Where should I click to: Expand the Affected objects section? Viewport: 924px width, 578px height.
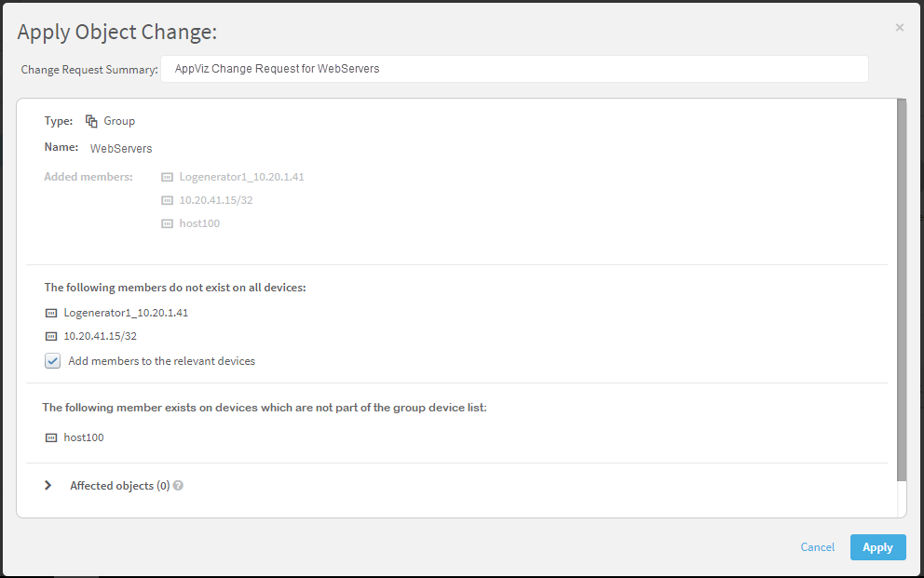[48, 486]
